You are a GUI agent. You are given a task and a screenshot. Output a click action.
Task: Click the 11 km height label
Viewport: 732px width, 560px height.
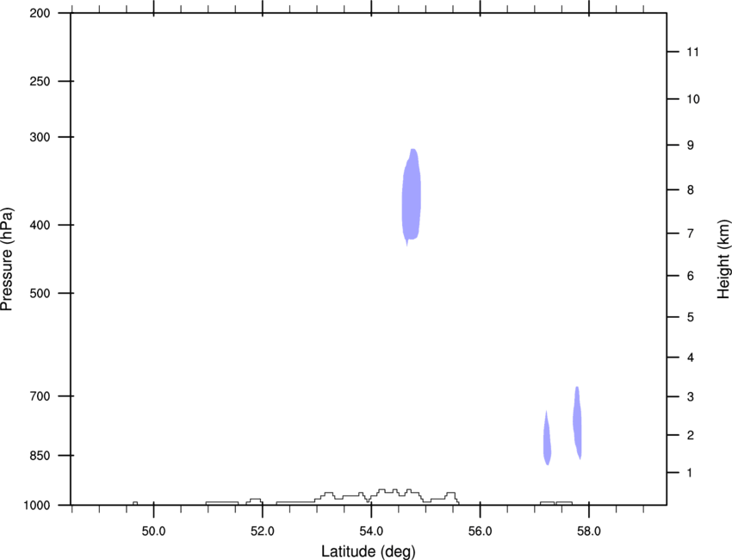(692, 52)
